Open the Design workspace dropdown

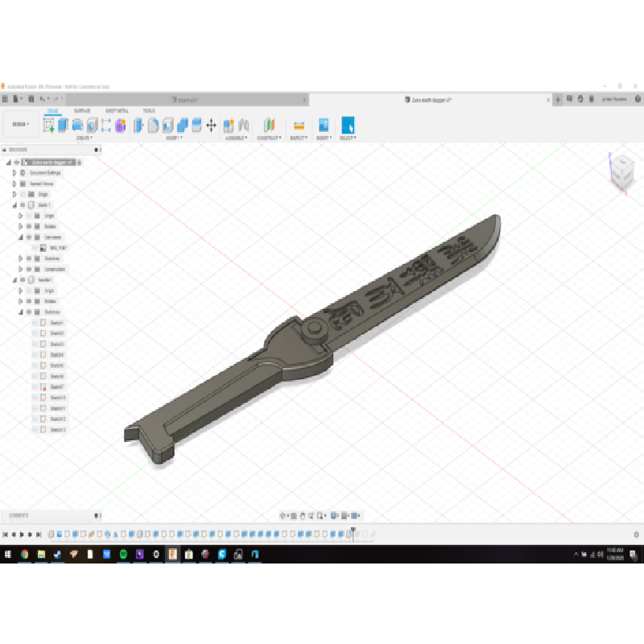click(19, 124)
